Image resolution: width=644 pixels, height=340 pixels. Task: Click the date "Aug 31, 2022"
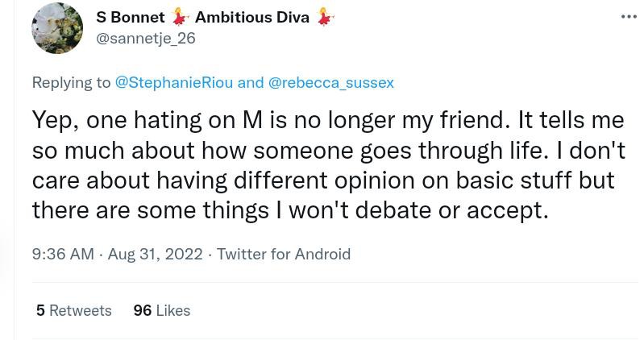(x=155, y=254)
